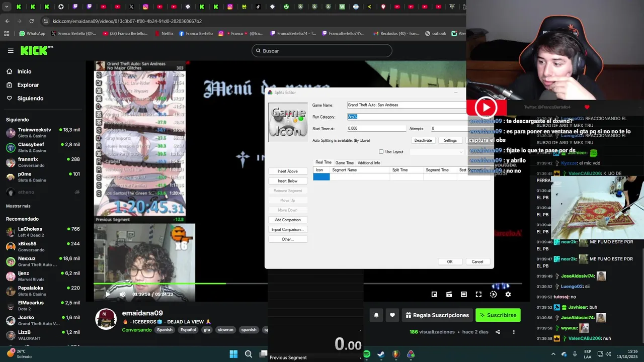Open frannn1x channel in sidebar
644x362 pixels.
(43, 162)
